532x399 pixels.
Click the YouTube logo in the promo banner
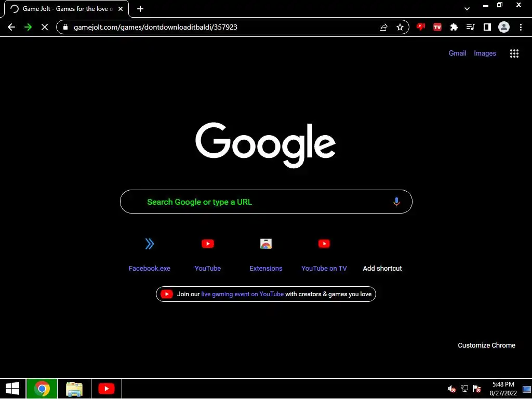pyautogui.click(x=167, y=294)
